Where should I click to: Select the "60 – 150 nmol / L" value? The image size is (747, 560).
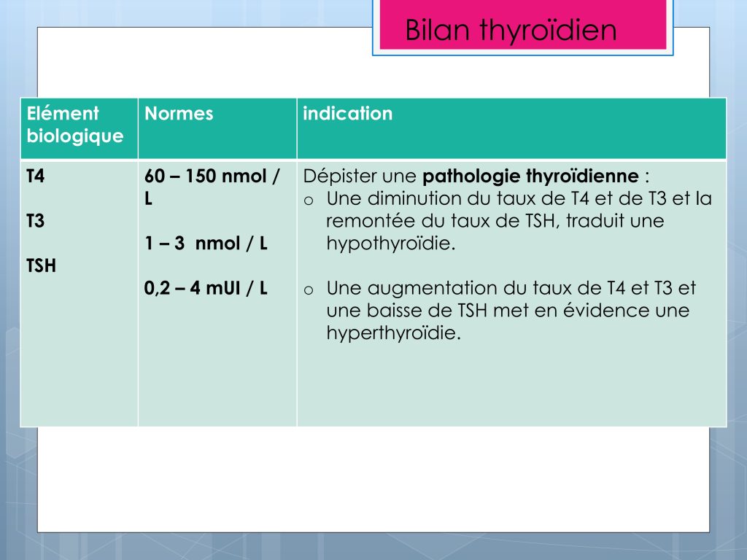(212, 187)
